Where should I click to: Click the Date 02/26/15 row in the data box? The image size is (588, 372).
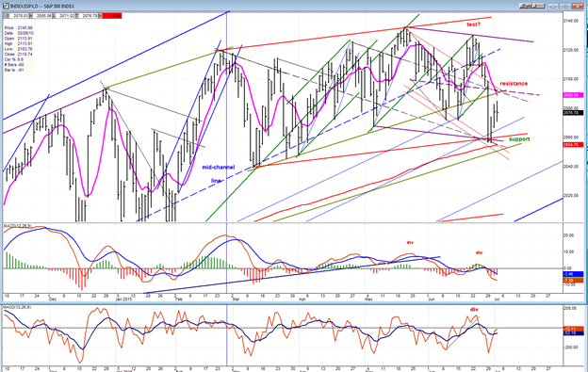[x=19, y=33]
